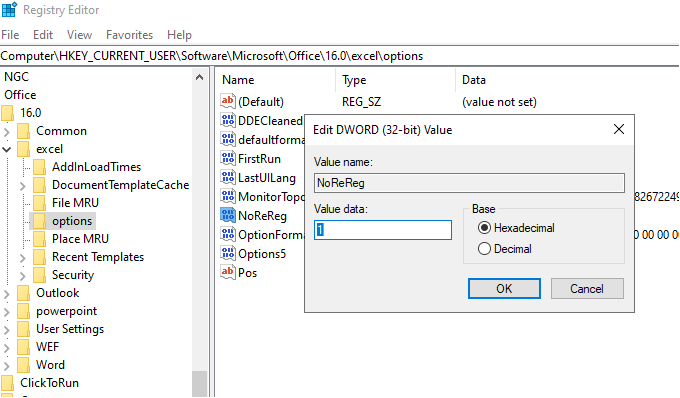Click the Type column header

(396, 80)
